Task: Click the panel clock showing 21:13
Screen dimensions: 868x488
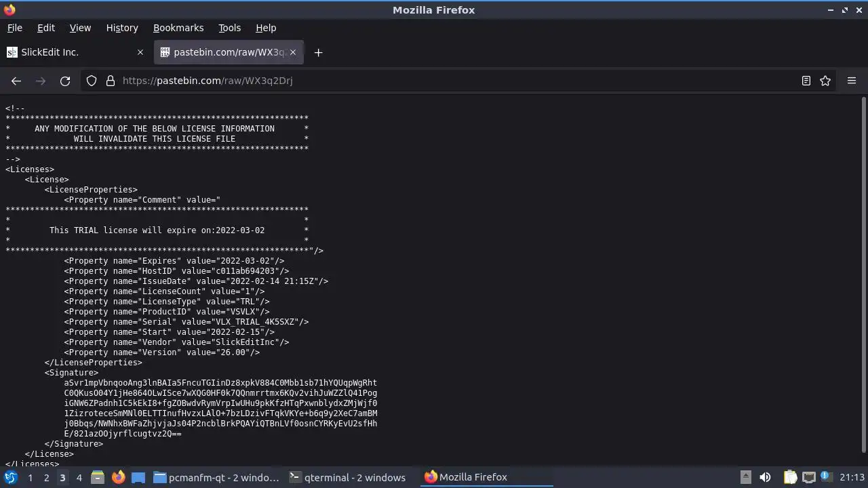Action: pyautogui.click(x=852, y=477)
